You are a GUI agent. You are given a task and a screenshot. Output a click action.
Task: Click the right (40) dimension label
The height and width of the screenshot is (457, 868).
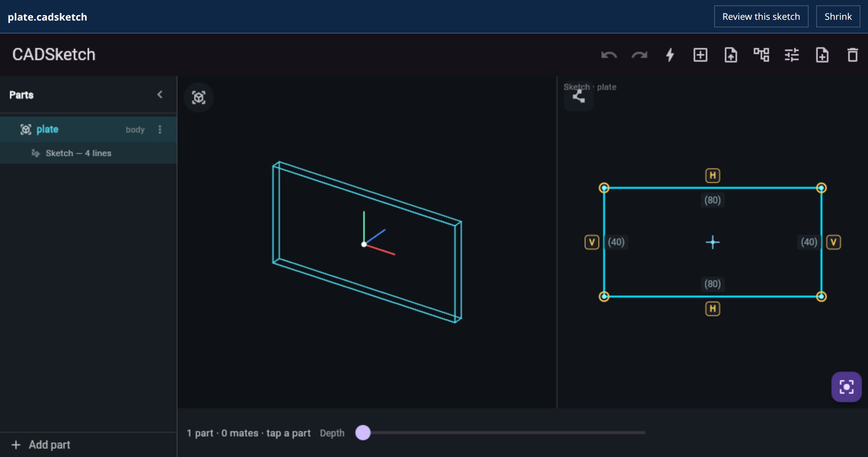809,242
